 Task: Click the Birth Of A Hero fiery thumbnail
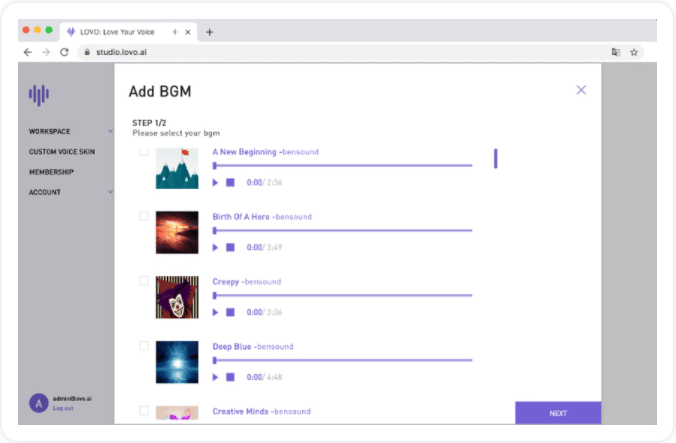(177, 232)
